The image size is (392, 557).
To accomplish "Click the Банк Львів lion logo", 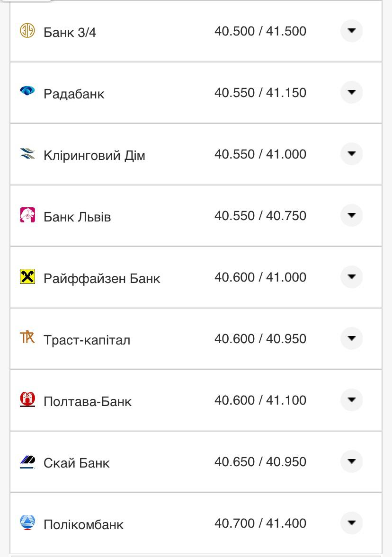I will [x=27, y=215].
